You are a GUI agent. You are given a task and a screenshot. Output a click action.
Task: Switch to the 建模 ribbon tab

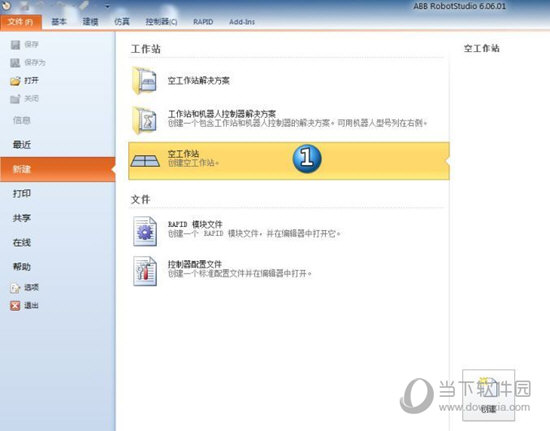(x=90, y=22)
